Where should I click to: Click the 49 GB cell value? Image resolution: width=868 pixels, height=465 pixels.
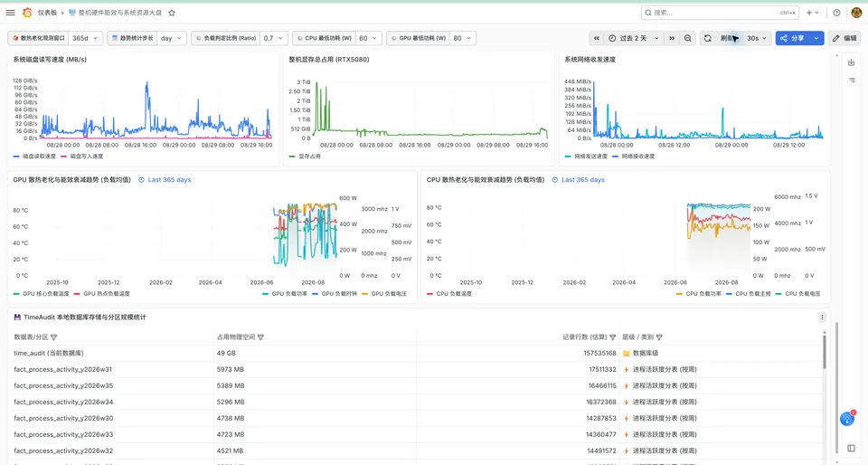click(226, 353)
